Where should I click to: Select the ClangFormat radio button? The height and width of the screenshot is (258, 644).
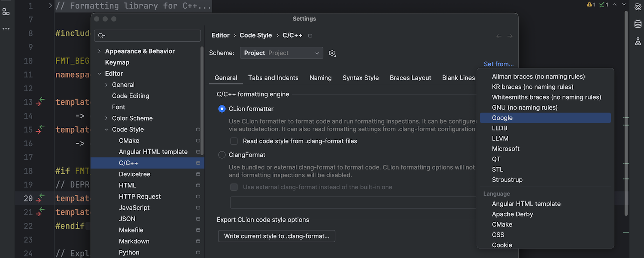tap(222, 155)
